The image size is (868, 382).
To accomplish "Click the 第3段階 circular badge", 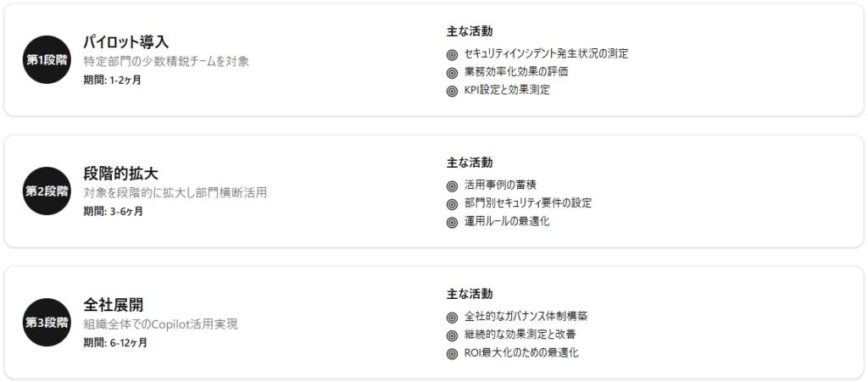I will coord(47,323).
